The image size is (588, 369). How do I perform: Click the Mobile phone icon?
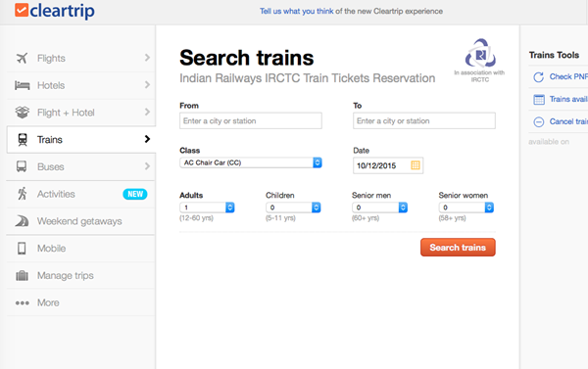tap(22, 248)
